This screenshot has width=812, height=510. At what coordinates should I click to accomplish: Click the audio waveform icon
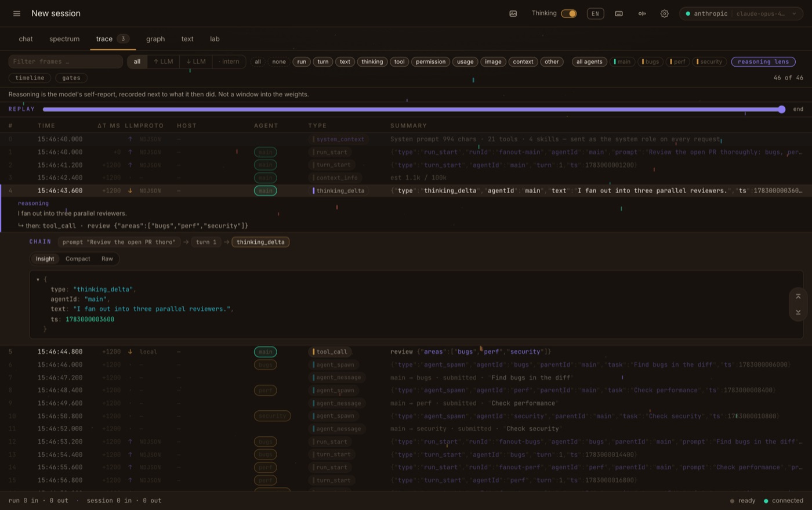[642, 13]
